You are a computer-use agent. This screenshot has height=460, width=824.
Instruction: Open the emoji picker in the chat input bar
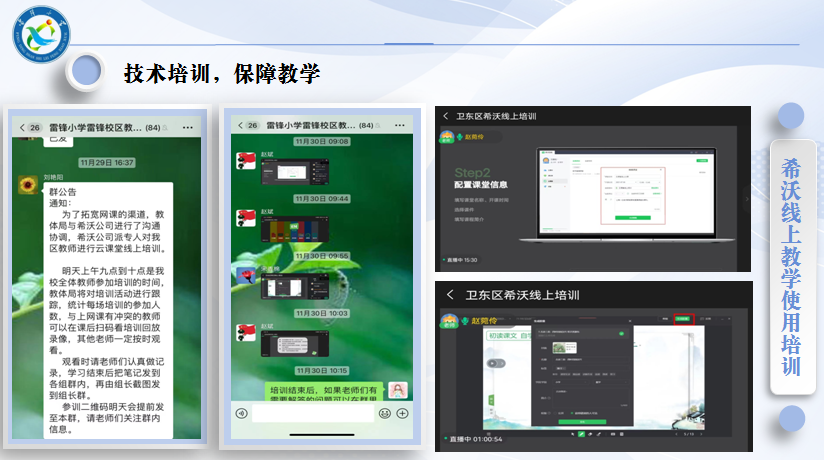click(382, 413)
